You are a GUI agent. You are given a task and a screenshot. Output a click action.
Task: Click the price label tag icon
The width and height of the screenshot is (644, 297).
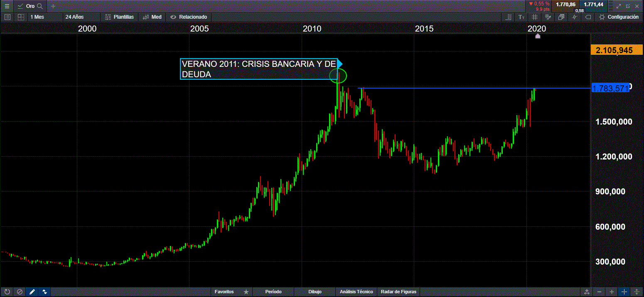[588, 17]
